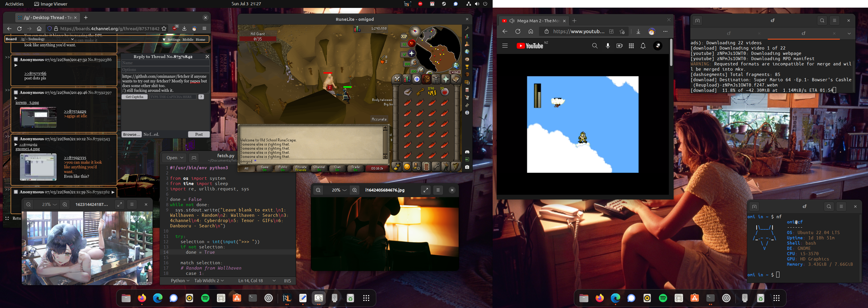Open the gnome1.4.png file link
The image size is (868, 308).
coord(28,149)
